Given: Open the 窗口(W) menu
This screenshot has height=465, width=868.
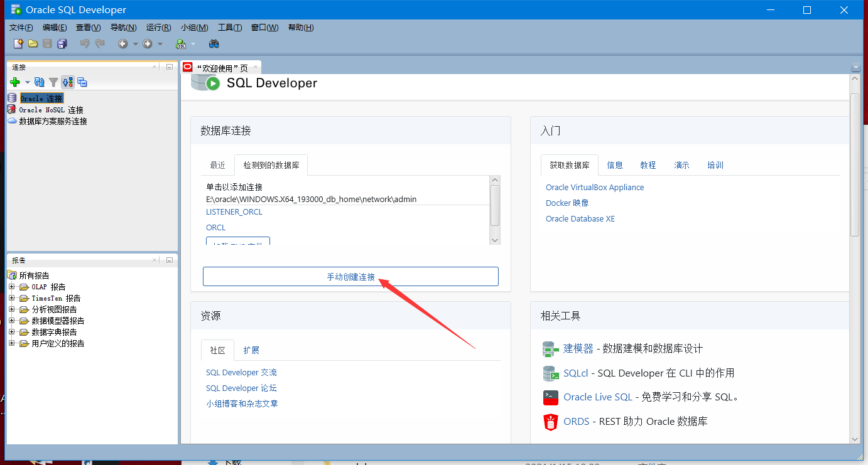Looking at the screenshot, I should pyautogui.click(x=264, y=28).
